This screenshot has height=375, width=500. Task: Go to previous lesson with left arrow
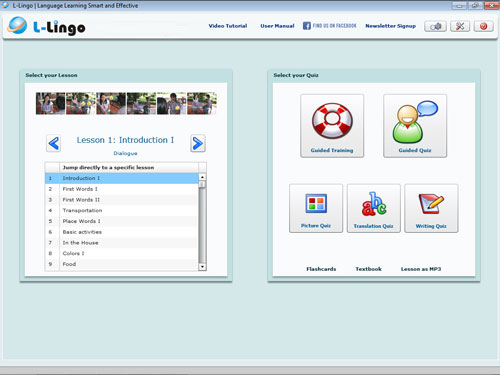coord(54,144)
